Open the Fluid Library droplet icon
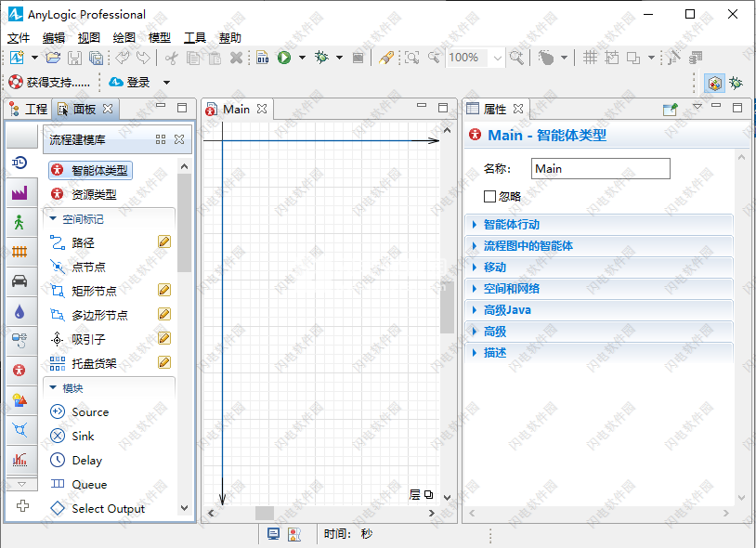 pyautogui.click(x=20, y=311)
